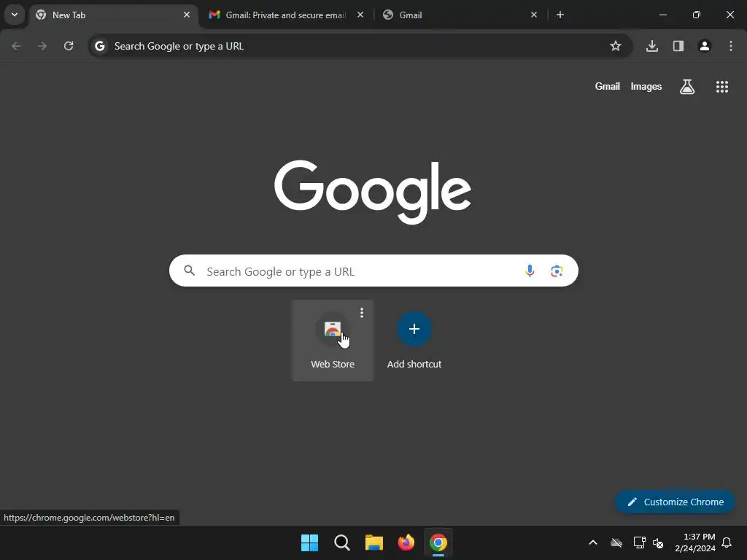
Task: Switch to the New Tab tab
Action: (114, 15)
